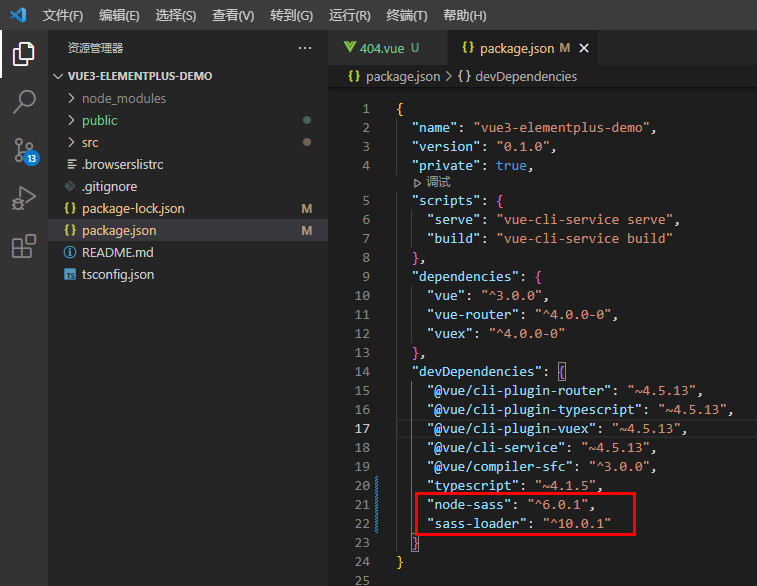Open the Search view icon
757x586 pixels.
coord(24,102)
